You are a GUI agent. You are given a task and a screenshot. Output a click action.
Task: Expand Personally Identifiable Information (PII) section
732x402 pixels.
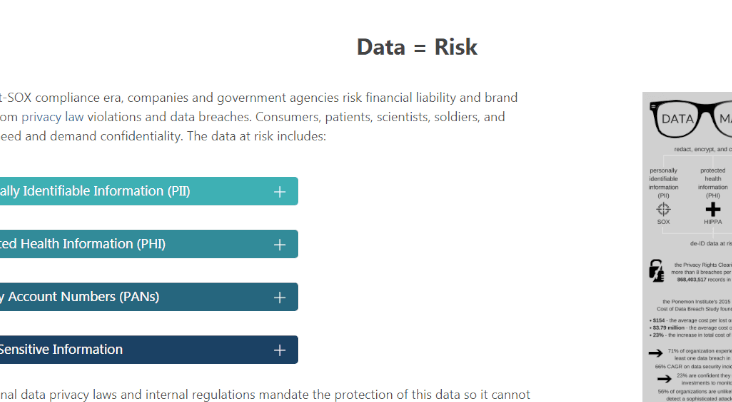click(148, 191)
